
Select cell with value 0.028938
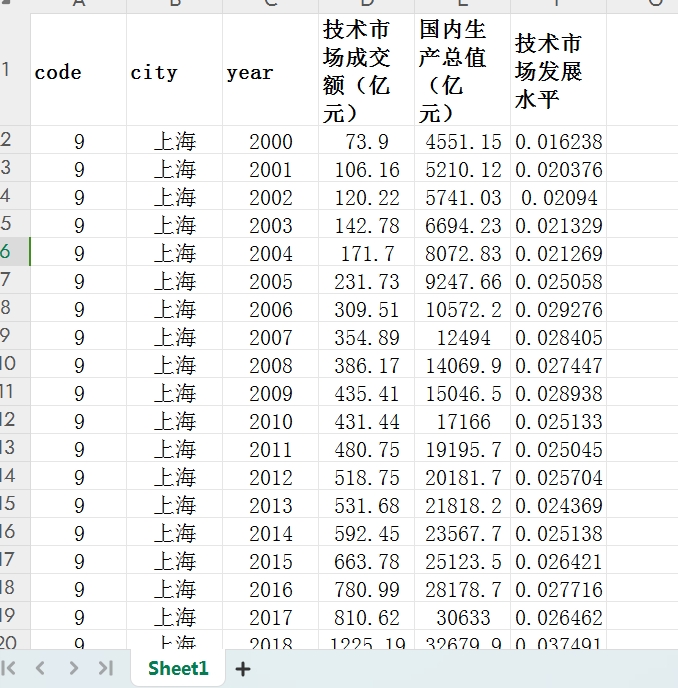pos(559,393)
